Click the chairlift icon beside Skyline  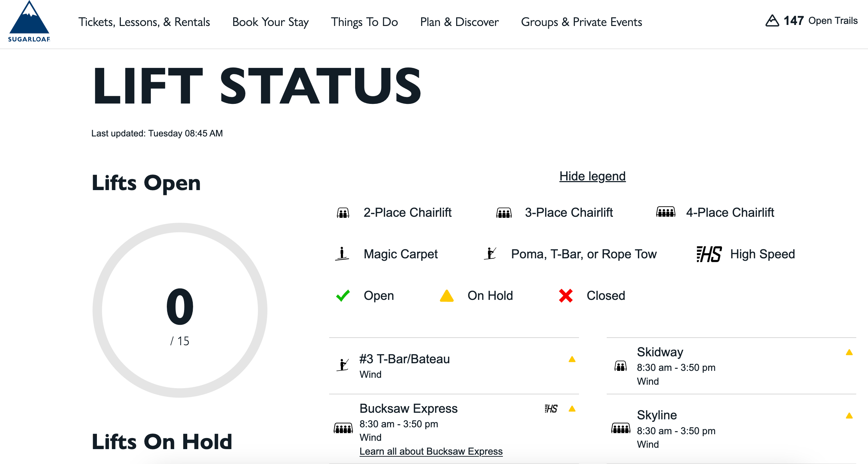coord(621,429)
